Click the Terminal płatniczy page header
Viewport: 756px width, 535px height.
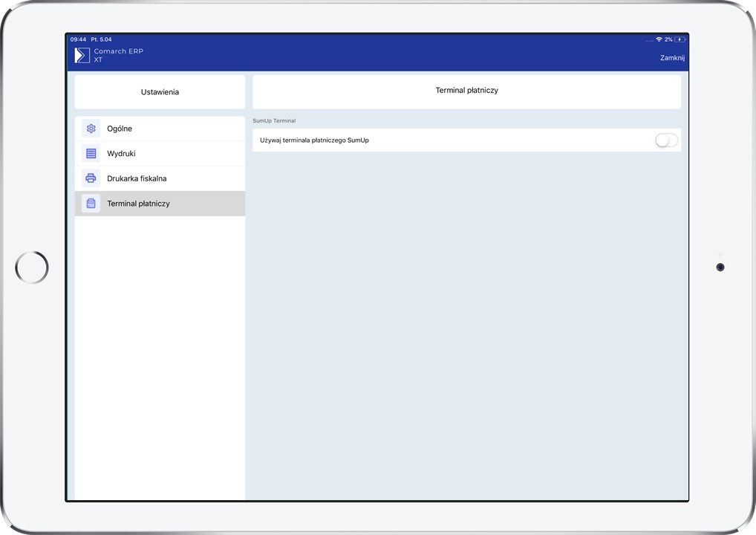tap(466, 91)
